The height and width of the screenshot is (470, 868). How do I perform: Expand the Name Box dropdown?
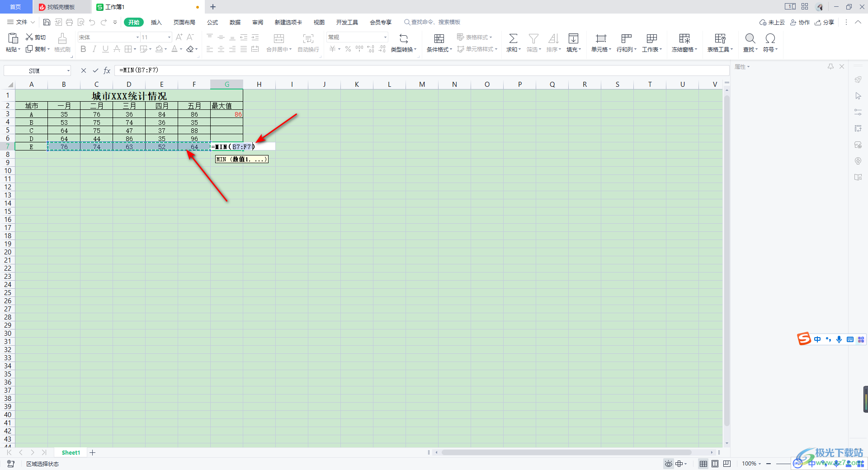pyautogui.click(x=68, y=70)
